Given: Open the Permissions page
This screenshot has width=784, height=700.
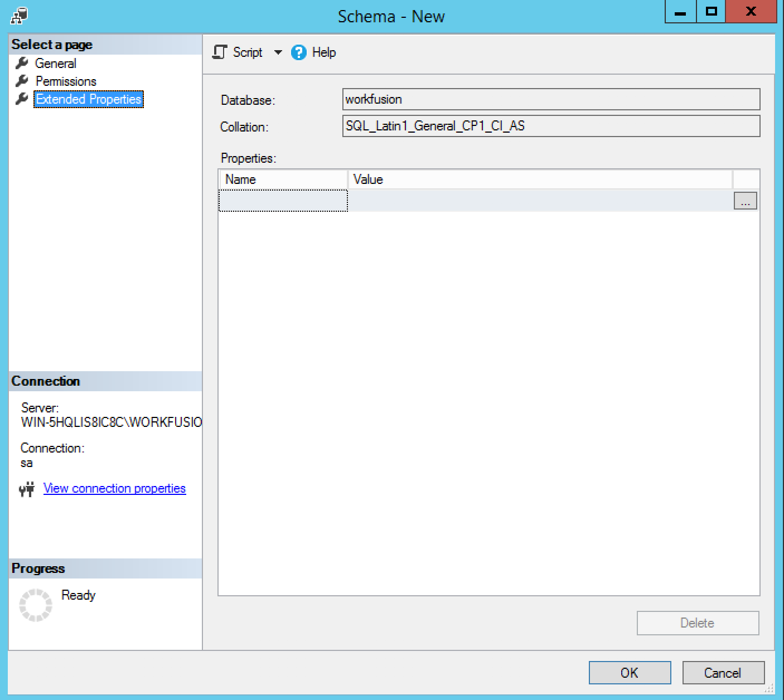Looking at the screenshot, I should click(x=66, y=81).
